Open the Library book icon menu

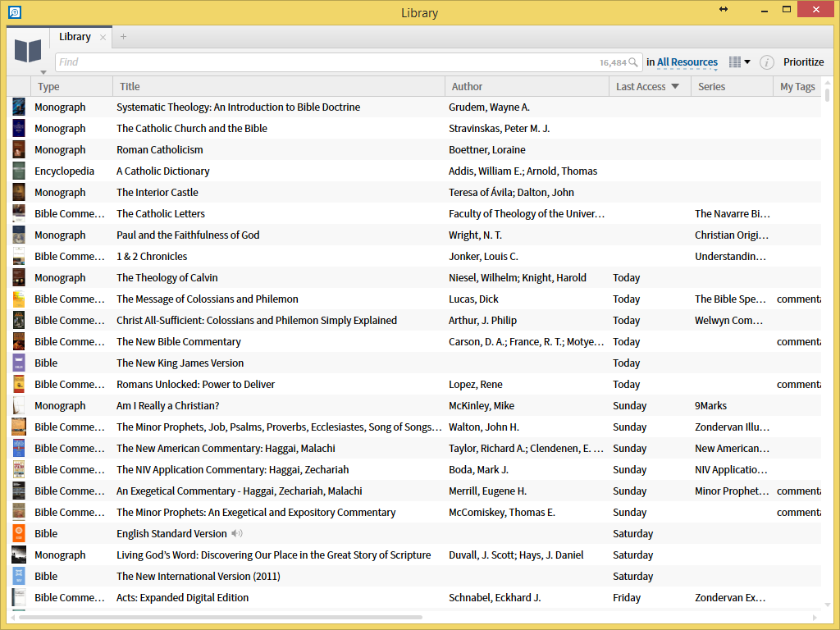pos(28,51)
